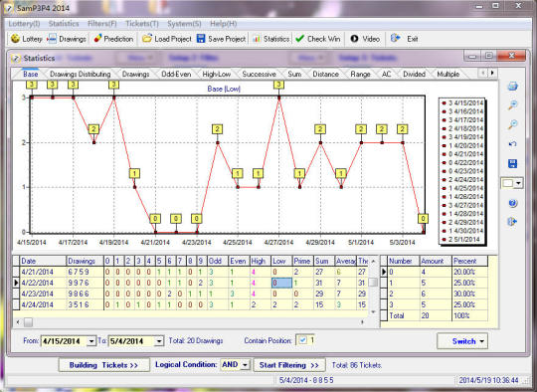Switch to the High-Low tab

tap(217, 74)
